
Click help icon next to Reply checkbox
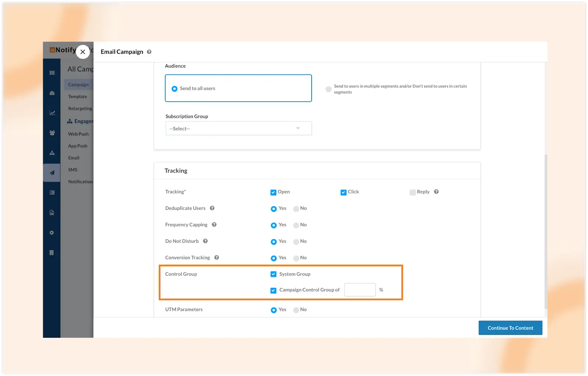pyautogui.click(x=436, y=192)
